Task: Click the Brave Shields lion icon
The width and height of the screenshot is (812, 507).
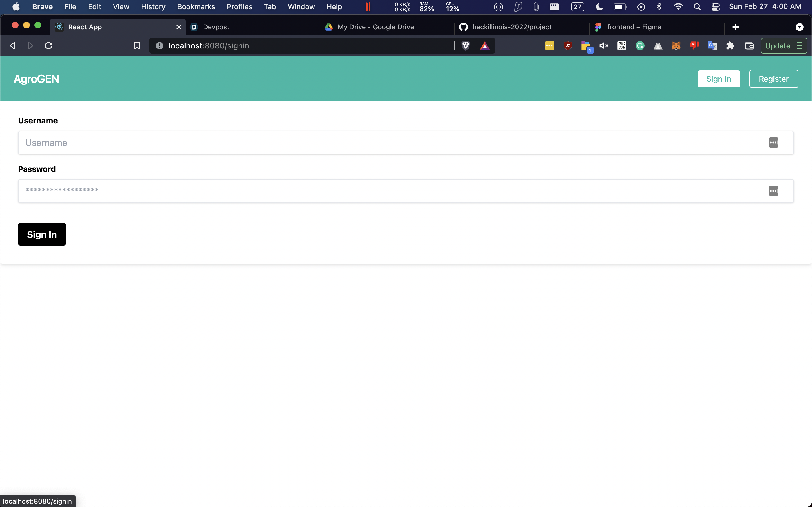Action: [465, 46]
